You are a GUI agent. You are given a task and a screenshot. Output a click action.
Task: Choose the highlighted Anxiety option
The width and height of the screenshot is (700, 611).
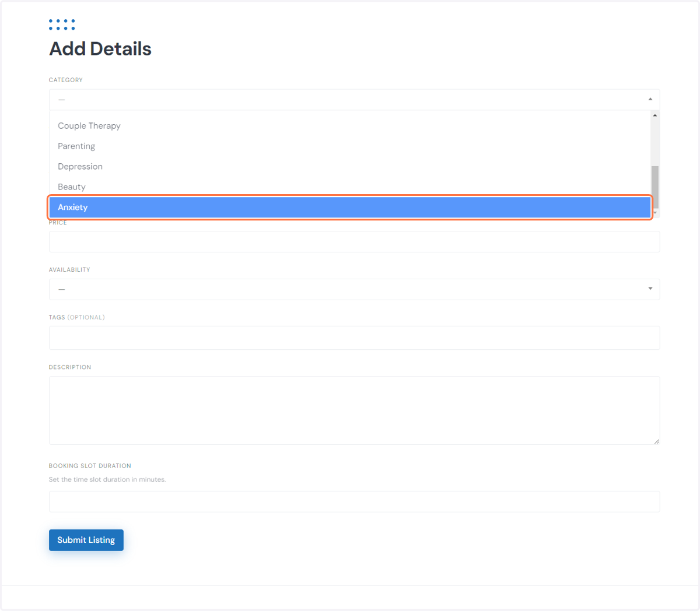(350, 208)
